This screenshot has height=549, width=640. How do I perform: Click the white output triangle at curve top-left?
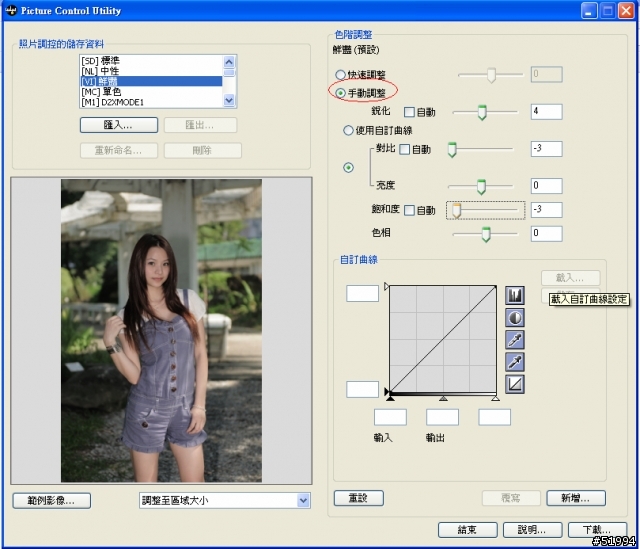[386, 287]
